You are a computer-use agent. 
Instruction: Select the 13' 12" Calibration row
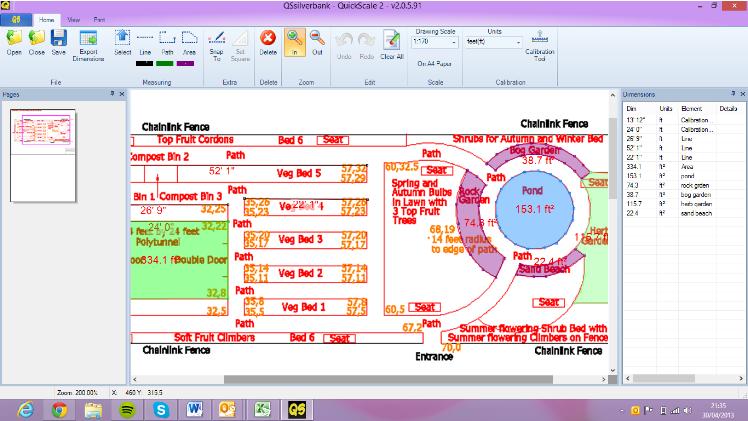684,120
